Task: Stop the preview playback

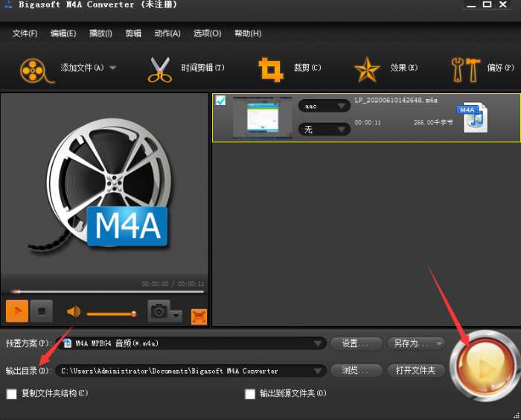Action: click(x=42, y=311)
